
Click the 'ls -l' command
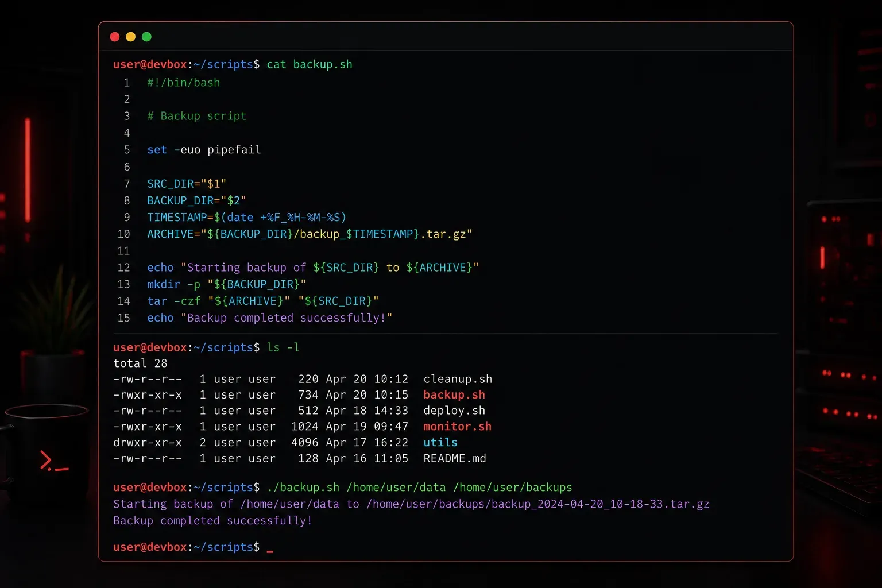click(x=283, y=347)
